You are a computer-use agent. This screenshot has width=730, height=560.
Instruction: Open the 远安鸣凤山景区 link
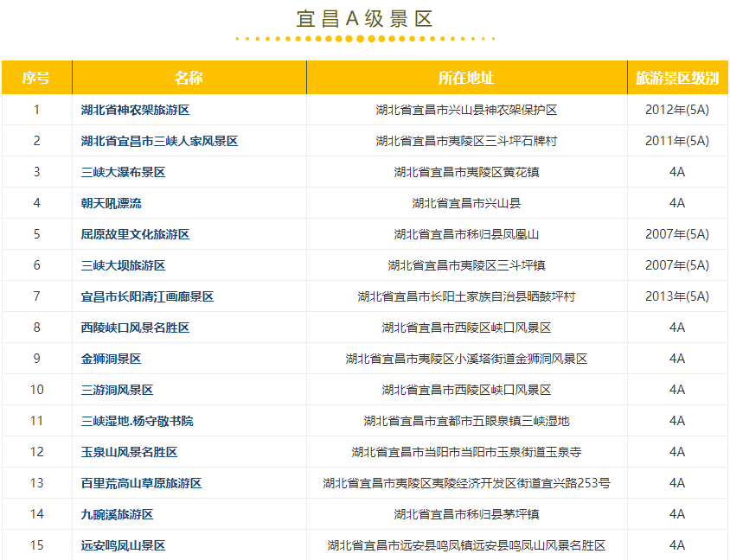pos(123,545)
